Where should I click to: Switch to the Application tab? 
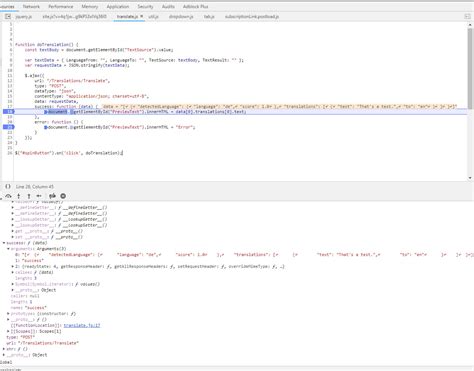(x=118, y=7)
